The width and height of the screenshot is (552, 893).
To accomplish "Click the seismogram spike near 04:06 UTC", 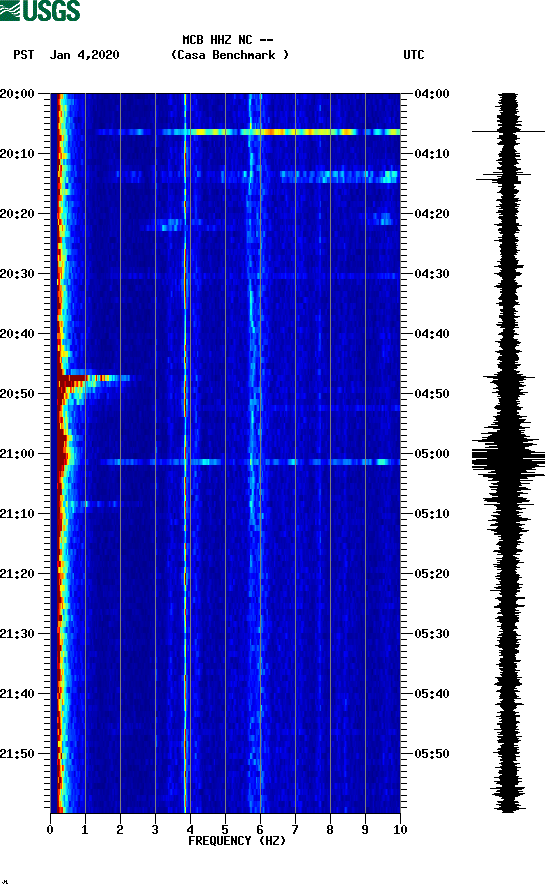I will click(x=508, y=132).
